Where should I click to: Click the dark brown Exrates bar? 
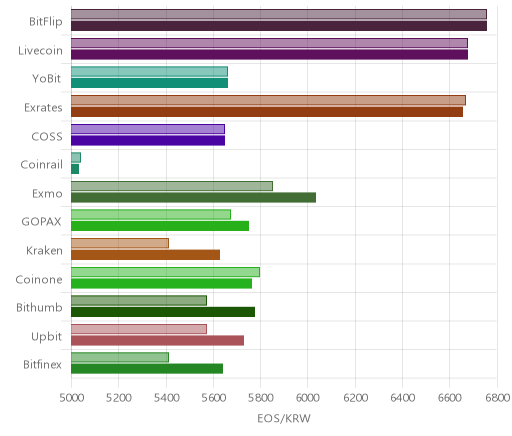click(267, 112)
